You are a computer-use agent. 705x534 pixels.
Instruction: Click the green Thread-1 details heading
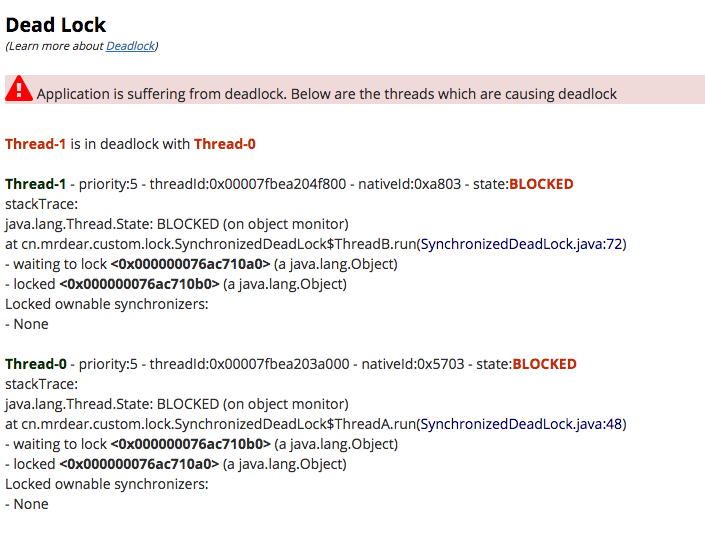(x=35, y=184)
